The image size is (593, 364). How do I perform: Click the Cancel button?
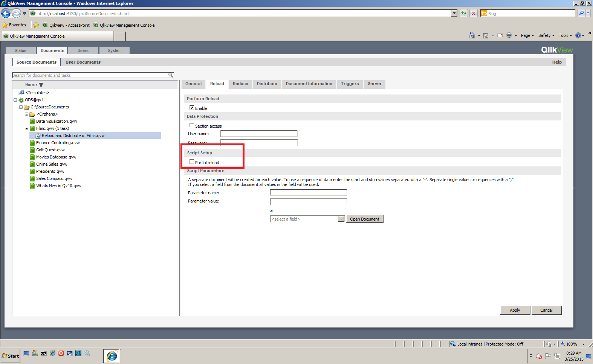coord(546,310)
